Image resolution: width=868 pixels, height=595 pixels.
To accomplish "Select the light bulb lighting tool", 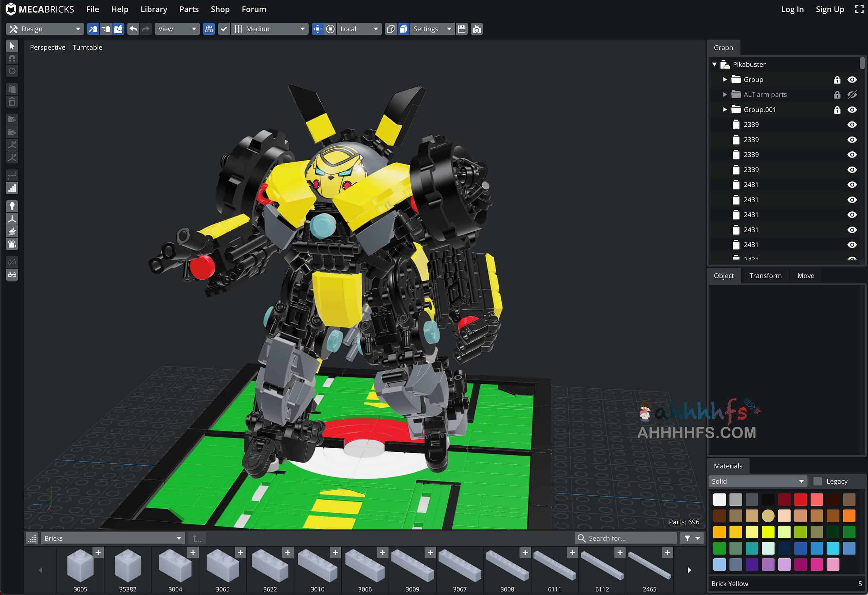I will click(12, 206).
